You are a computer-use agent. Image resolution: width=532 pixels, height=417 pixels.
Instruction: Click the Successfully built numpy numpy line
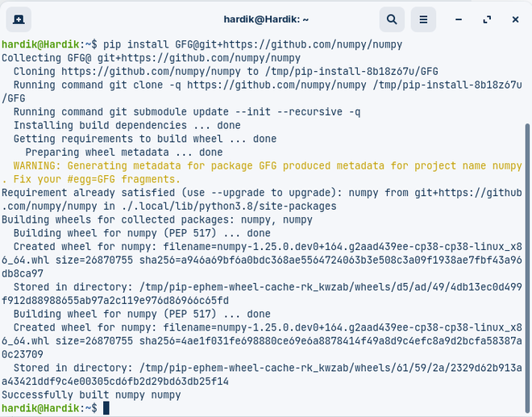pyautogui.click(x=91, y=395)
